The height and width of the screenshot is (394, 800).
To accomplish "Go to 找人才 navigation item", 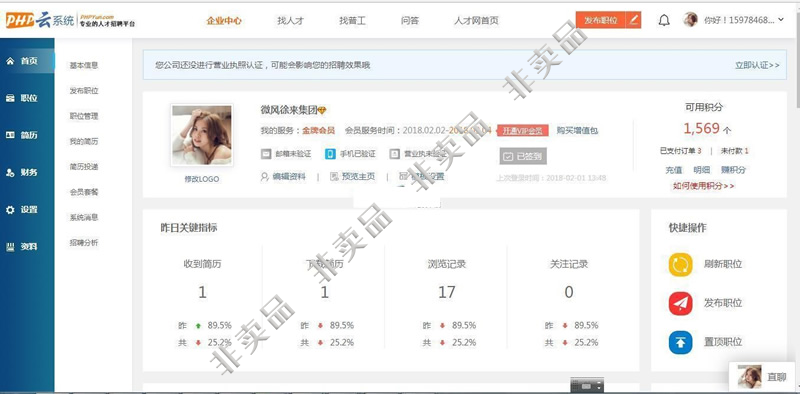I will (290, 21).
